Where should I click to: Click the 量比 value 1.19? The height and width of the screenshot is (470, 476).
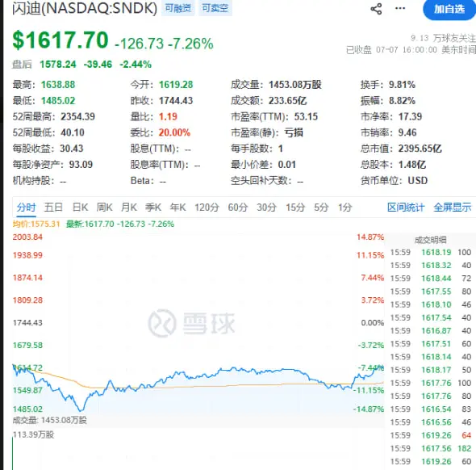[x=168, y=116]
